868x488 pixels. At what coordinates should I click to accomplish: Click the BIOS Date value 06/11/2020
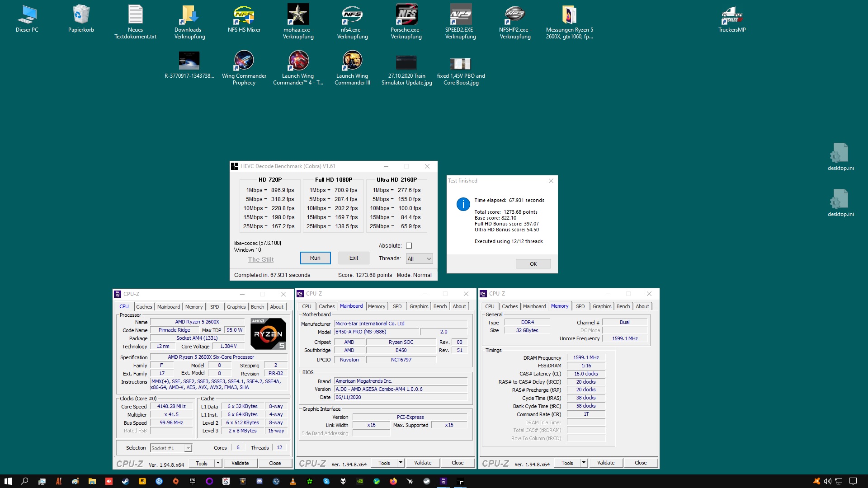click(401, 397)
